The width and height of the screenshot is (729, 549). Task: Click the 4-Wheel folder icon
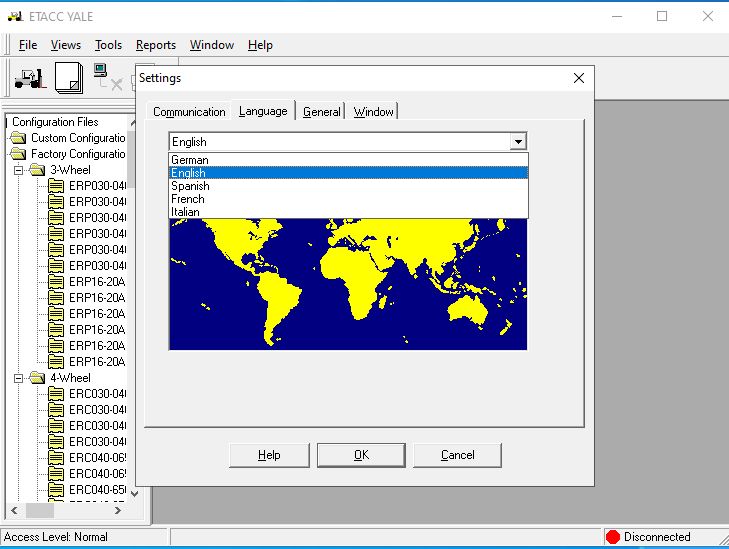37,377
